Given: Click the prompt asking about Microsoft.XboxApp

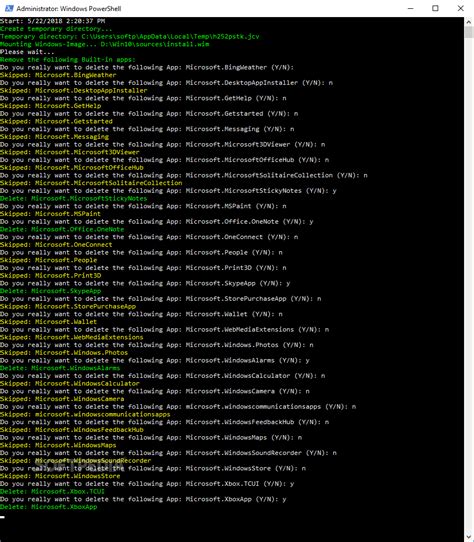Looking at the screenshot, I should (x=143, y=499).
